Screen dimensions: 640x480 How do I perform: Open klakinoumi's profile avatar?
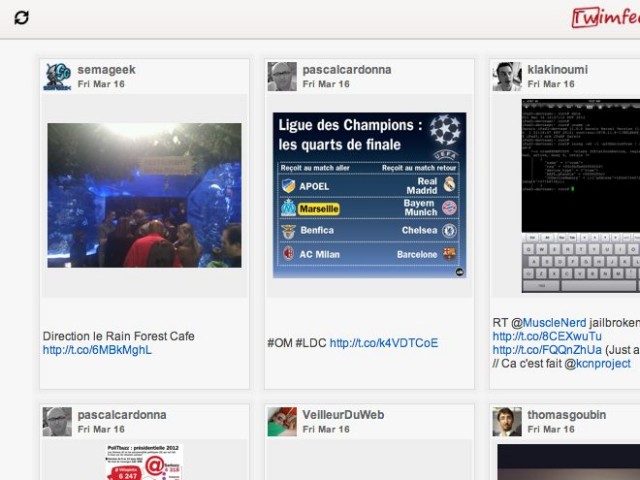(507, 76)
